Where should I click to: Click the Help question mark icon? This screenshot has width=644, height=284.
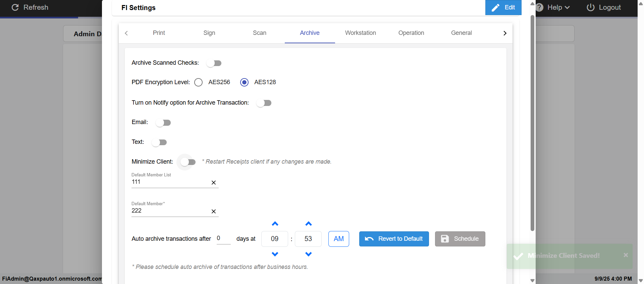[x=539, y=7]
